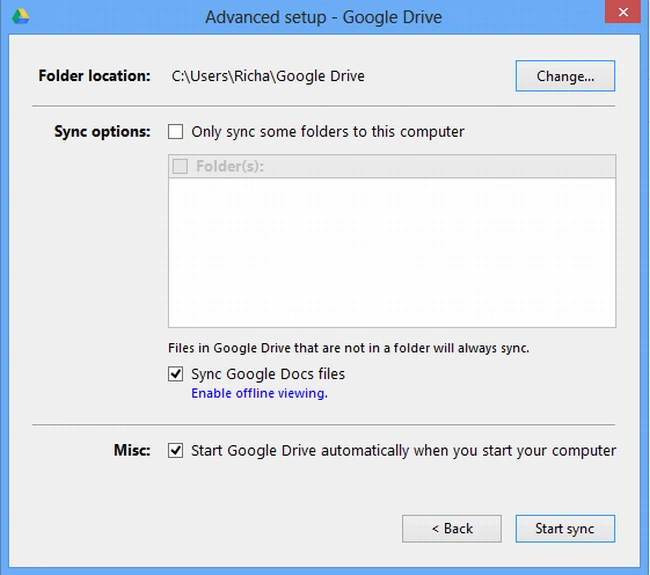Viewport: 650px width, 575px height.
Task: Uncheck Start Google Drive automatically checkbox
Action: (x=175, y=450)
